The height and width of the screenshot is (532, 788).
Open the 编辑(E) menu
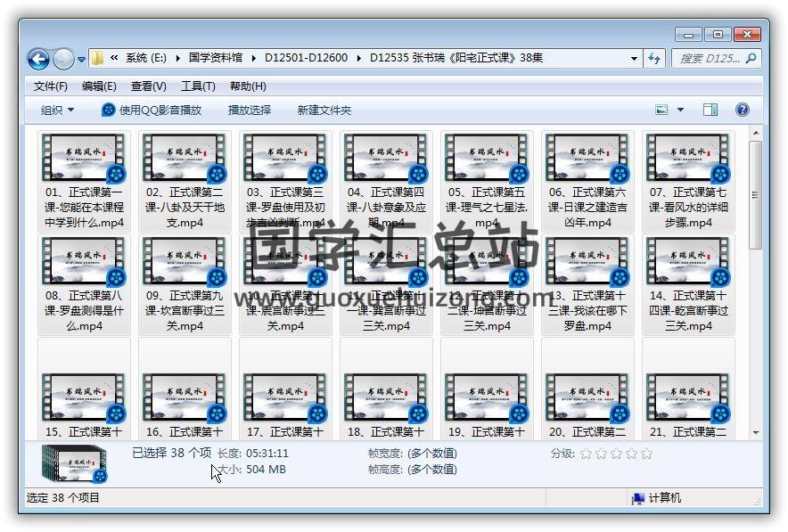pyautogui.click(x=99, y=86)
